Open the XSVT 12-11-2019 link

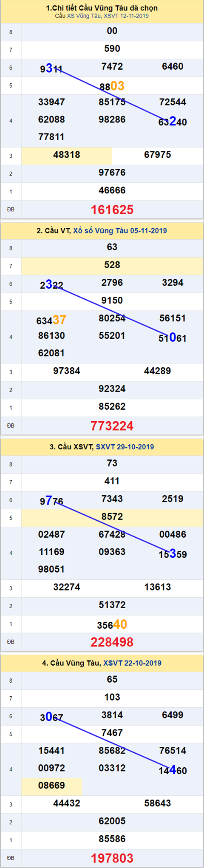point(126,16)
